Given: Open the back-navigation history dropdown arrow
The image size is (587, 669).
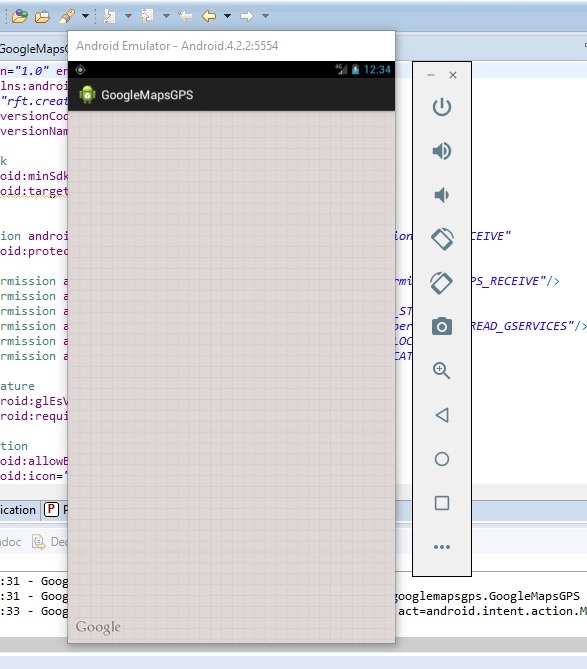Looking at the screenshot, I should 227,16.
